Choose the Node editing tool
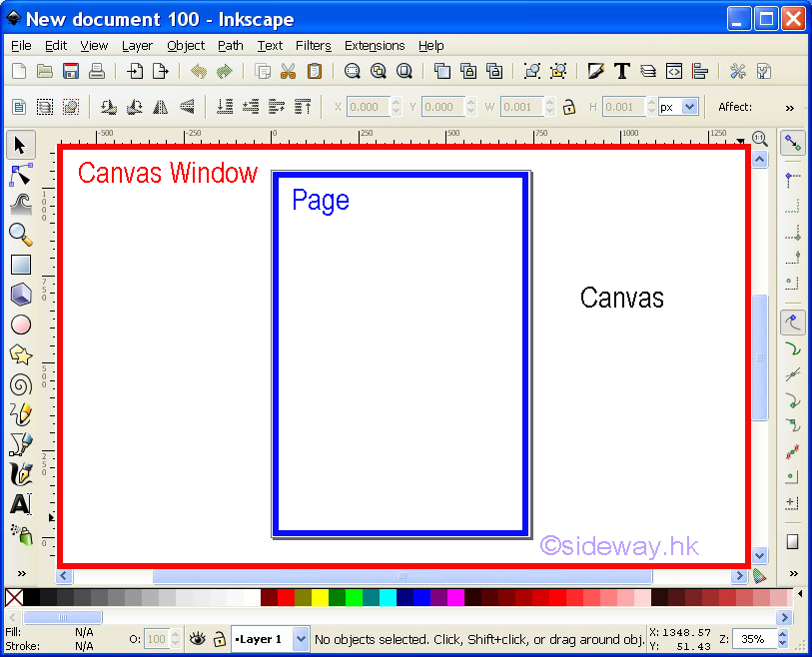 [x=21, y=175]
